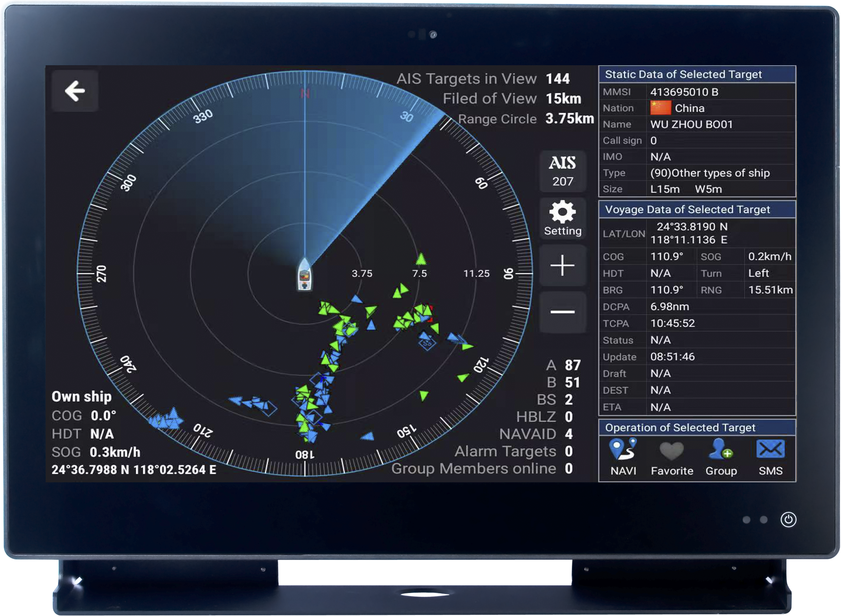
Task: Click the Group Members online count
Action: pyautogui.click(x=569, y=468)
